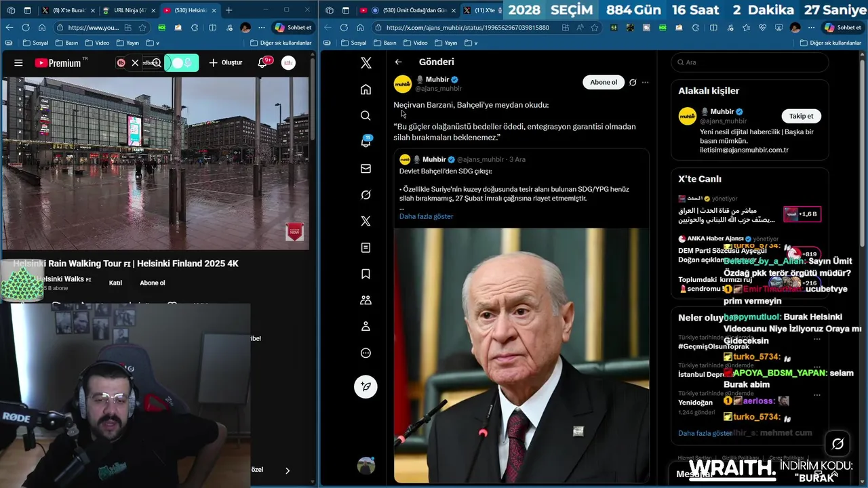Image resolution: width=868 pixels, height=488 pixels.
Task: Compose a new post with feather button
Action: tap(366, 386)
